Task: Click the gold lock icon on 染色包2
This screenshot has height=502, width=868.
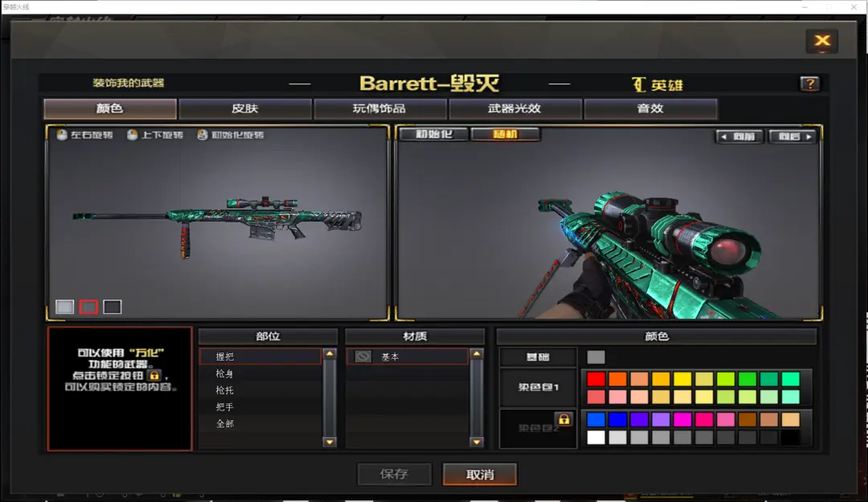Action: click(563, 419)
